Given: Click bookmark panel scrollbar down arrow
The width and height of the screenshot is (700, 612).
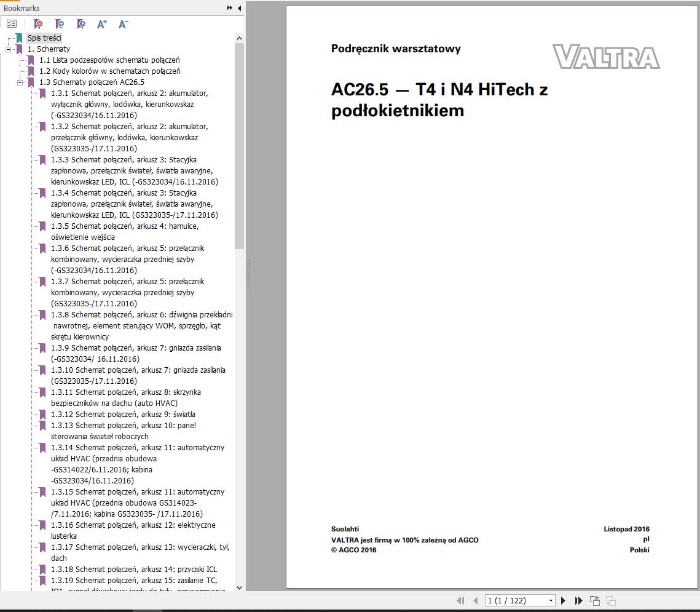Looking at the screenshot, I should click(x=239, y=588).
